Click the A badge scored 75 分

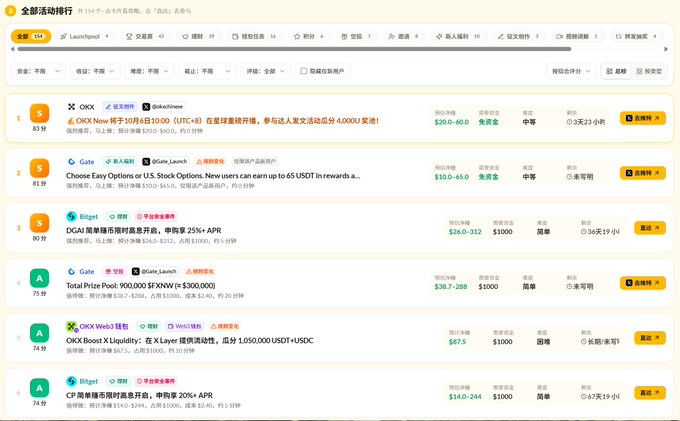[x=39, y=278]
